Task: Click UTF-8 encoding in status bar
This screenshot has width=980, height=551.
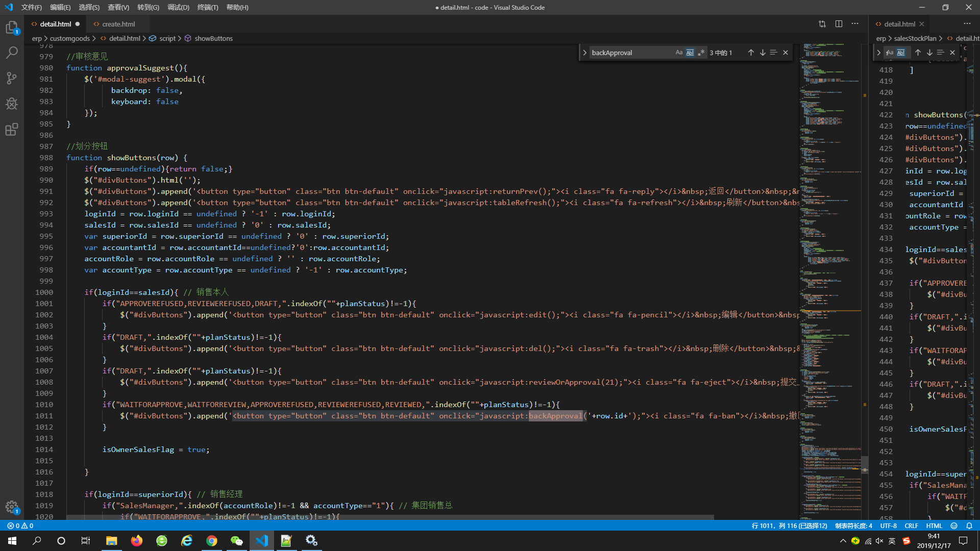Action: point(888,525)
